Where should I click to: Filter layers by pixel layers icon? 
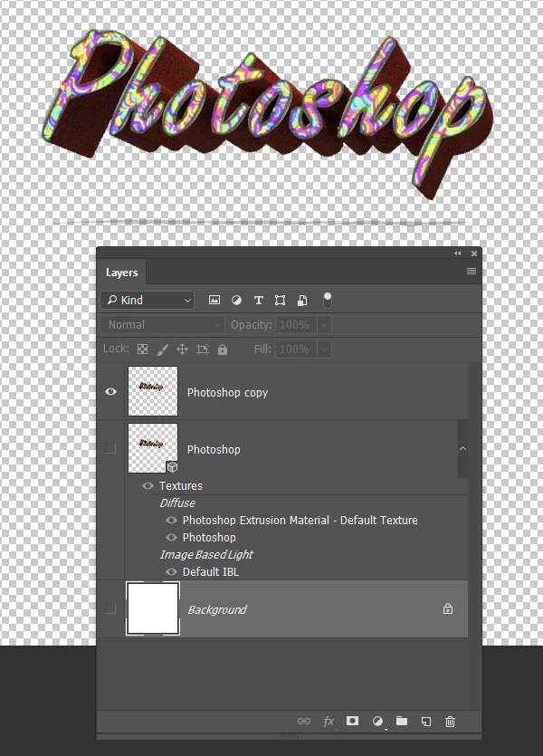(214, 300)
